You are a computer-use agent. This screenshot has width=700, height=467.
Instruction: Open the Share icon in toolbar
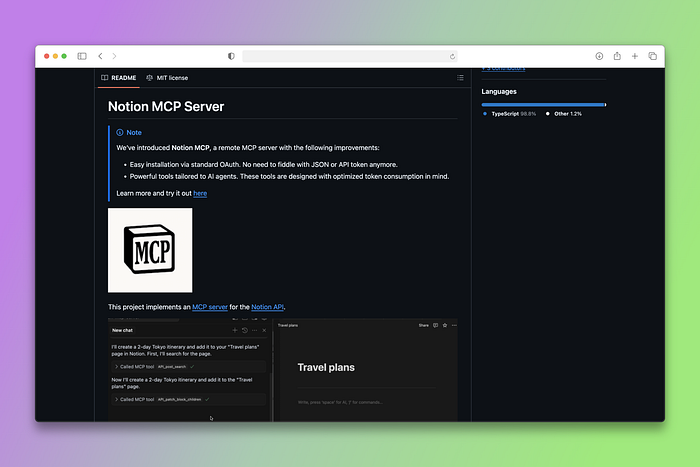coord(617,56)
